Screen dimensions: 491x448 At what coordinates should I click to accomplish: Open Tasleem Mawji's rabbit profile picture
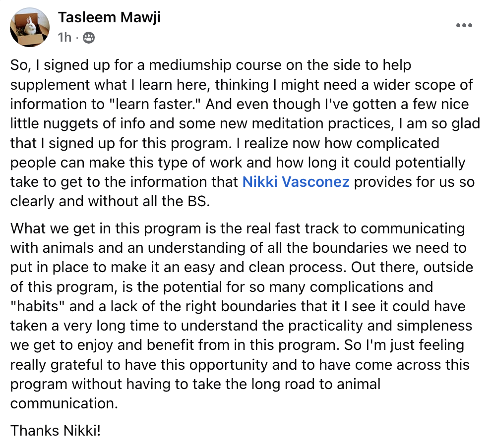[x=30, y=28]
